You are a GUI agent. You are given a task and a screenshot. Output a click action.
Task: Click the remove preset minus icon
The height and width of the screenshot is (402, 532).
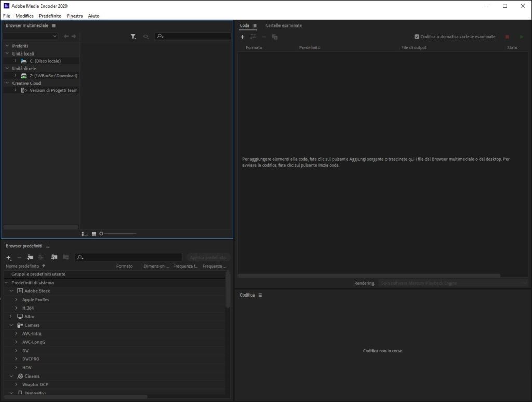[19, 257]
